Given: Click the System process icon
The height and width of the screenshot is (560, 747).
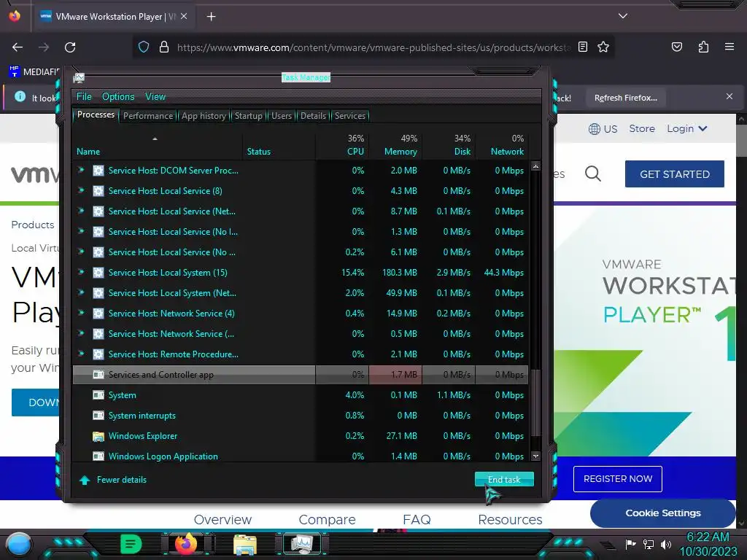Looking at the screenshot, I should pyautogui.click(x=98, y=395).
